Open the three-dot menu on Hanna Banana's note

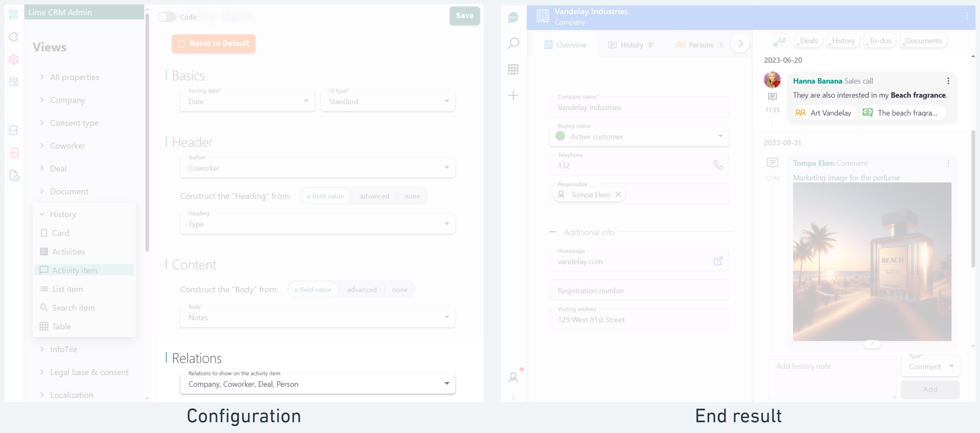[948, 81]
